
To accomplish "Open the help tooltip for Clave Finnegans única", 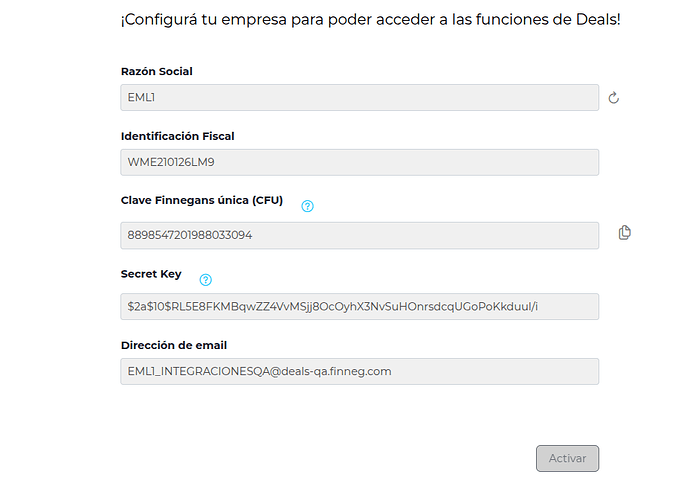I will point(307,206).
